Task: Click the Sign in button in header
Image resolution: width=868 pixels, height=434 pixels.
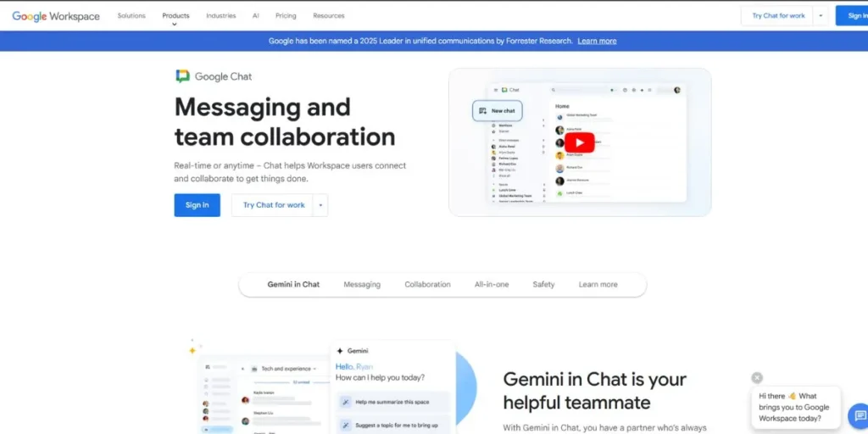Action: pos(854,15)
